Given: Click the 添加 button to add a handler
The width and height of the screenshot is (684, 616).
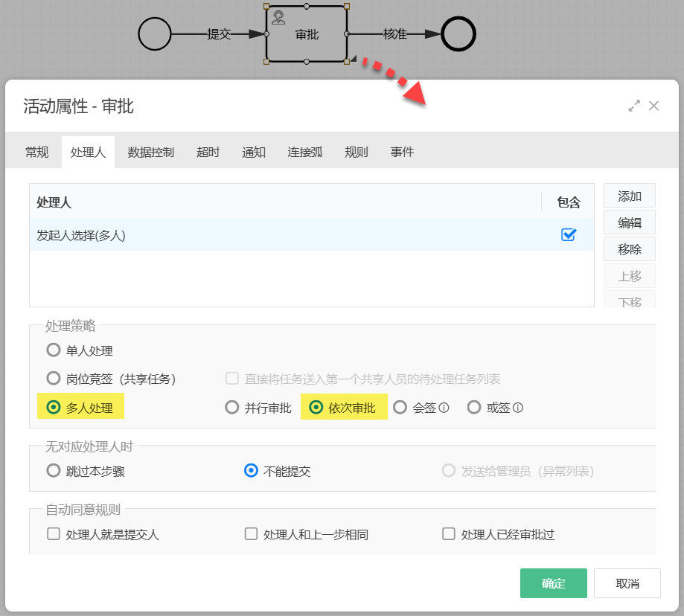Looking at the screenshot, I should click(629, 196).
